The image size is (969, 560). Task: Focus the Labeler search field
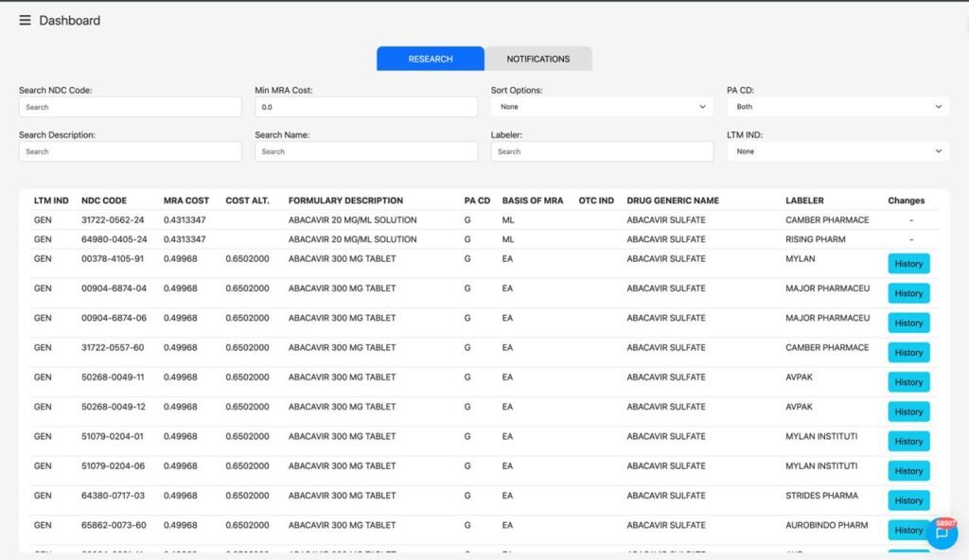click(x=602, y=151)
